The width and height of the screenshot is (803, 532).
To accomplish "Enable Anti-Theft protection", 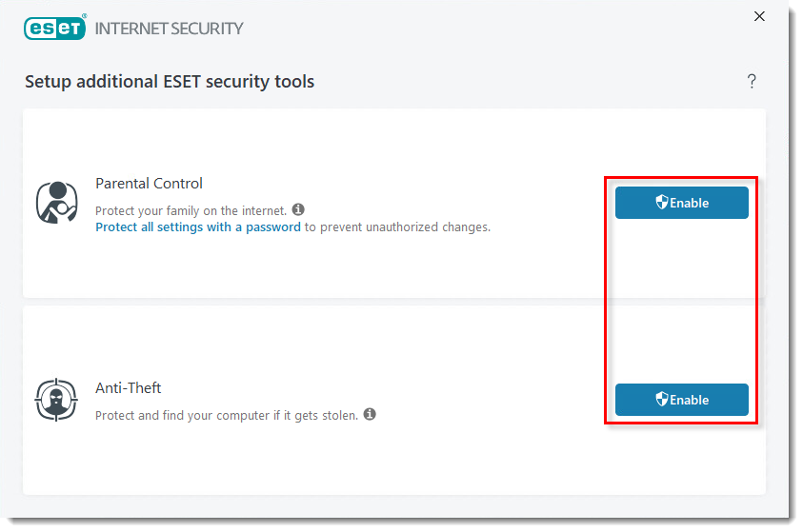I will (682, 400).
